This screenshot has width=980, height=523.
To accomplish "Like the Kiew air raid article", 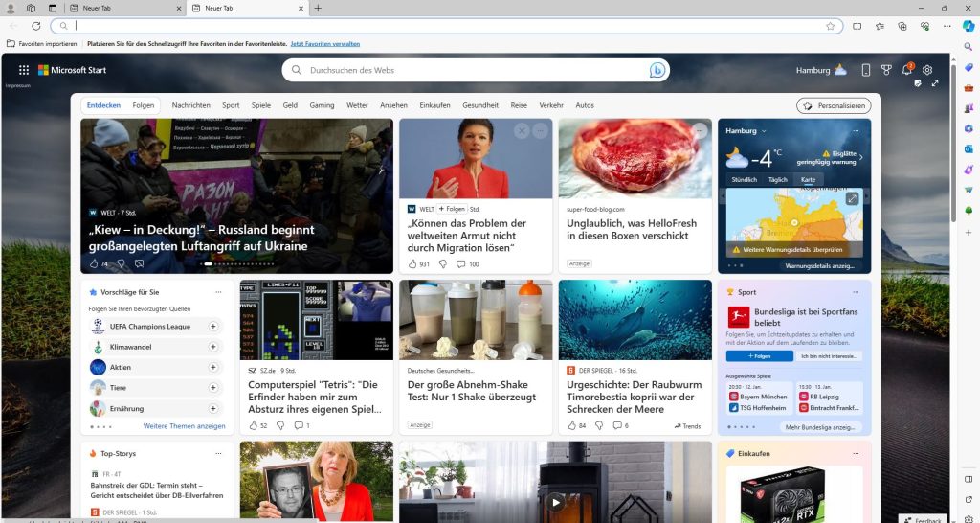I will [94, 263].
